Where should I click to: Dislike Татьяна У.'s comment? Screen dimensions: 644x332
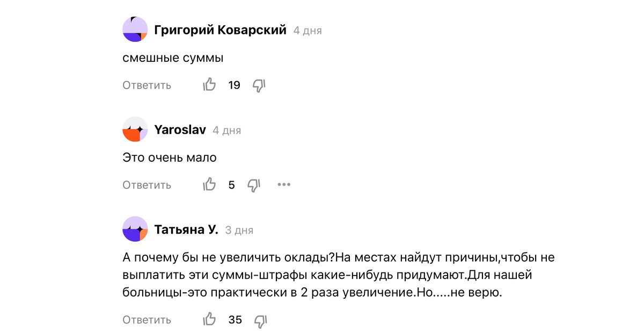pos(261,319)
